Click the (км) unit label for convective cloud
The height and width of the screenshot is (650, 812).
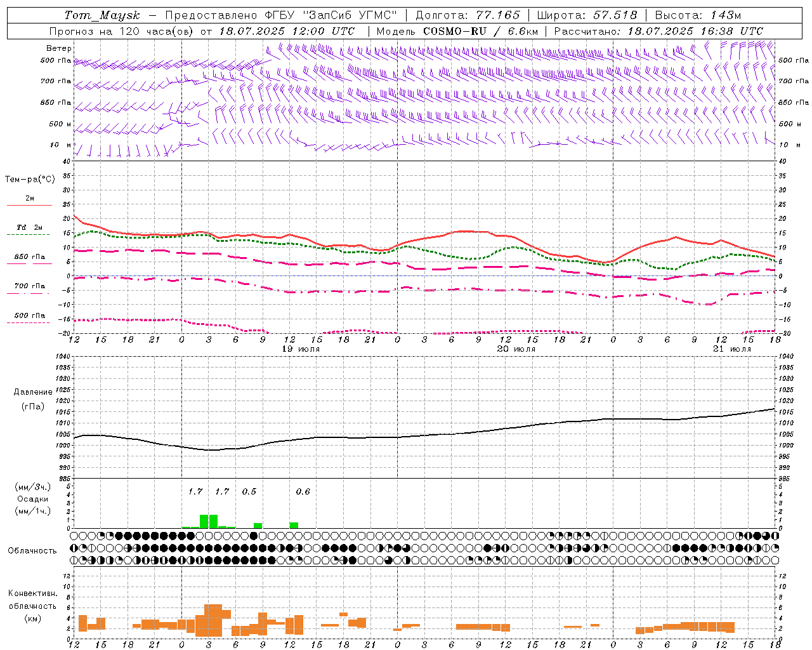pos(32,618)
